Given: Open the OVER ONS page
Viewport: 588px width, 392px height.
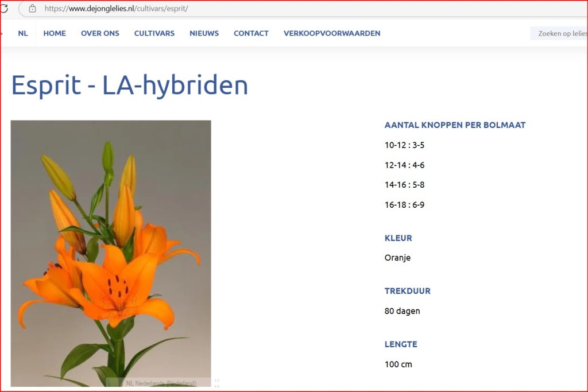Looking at the screenshot, I should 100,33.
